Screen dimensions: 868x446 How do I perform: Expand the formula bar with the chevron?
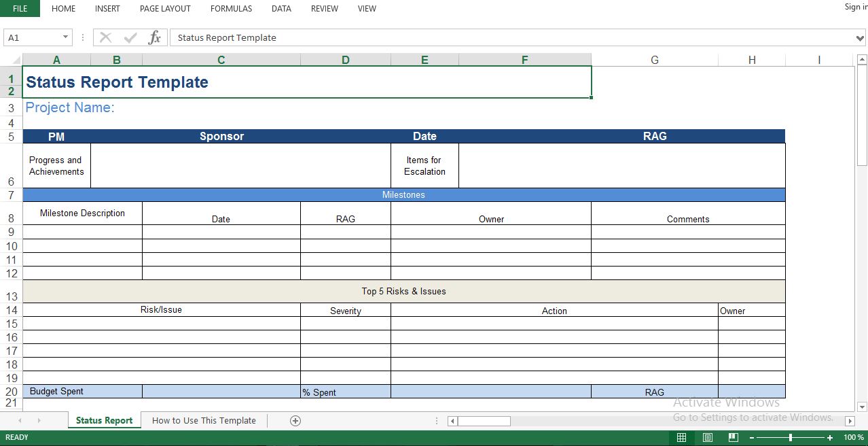pos(860,37)
